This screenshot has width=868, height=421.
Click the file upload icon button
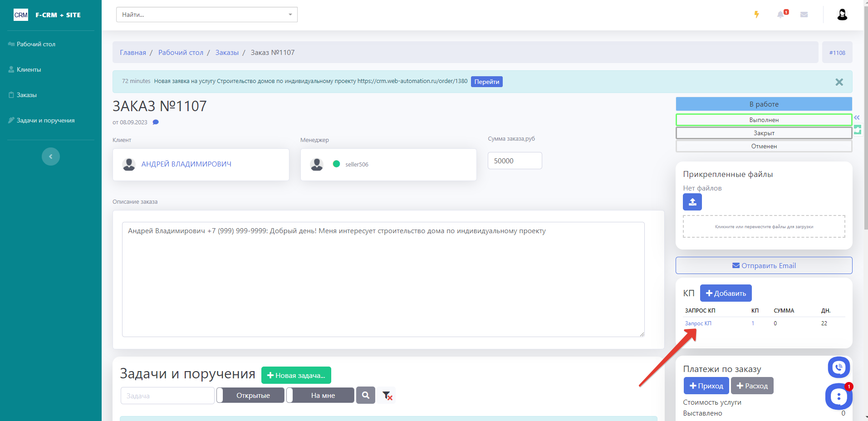pos(692,202)
